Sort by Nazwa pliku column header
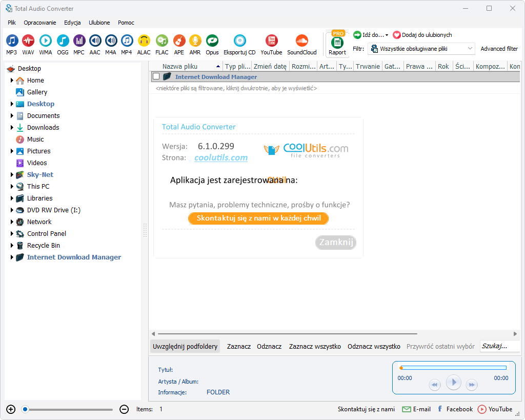 point(186,66)
